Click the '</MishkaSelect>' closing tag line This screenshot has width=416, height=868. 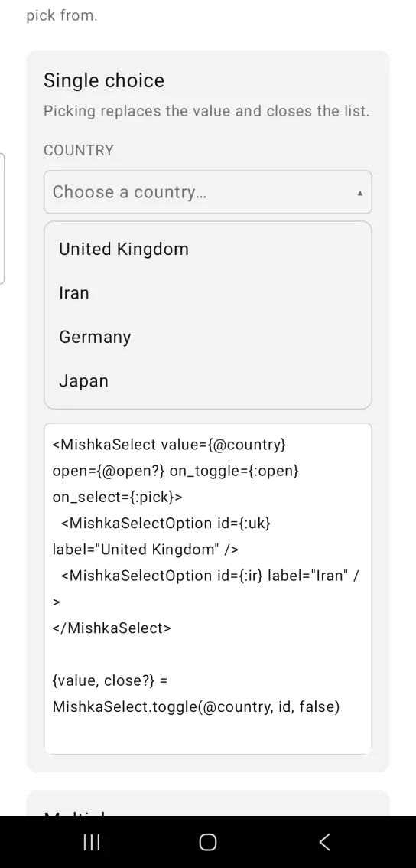click(x=112, y=628)
